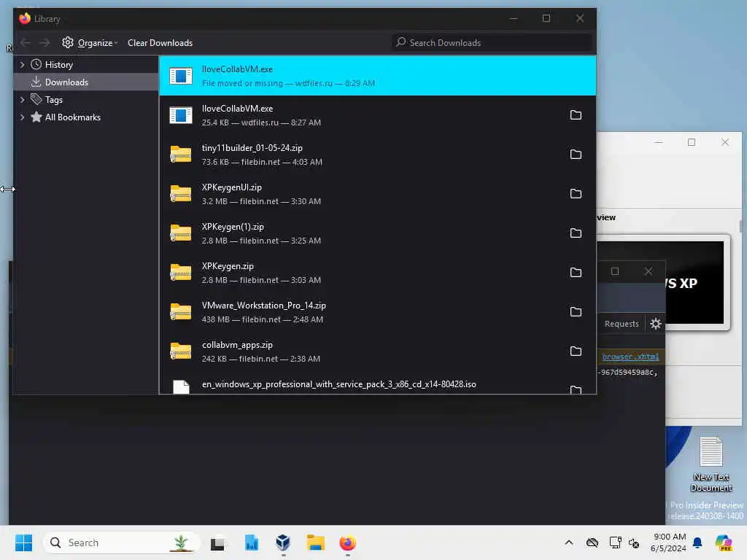Open the Copilot preview icon

724,542
